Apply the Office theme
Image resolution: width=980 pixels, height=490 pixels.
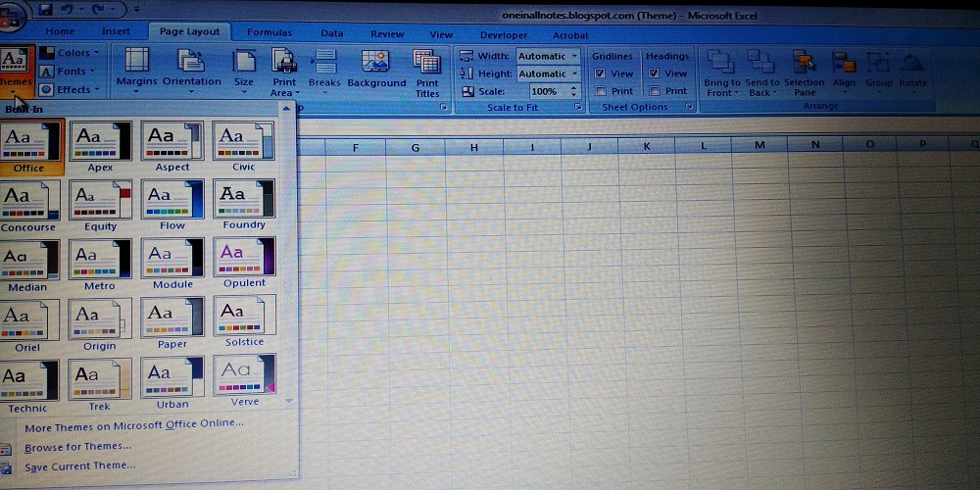(x=29, y=148)
